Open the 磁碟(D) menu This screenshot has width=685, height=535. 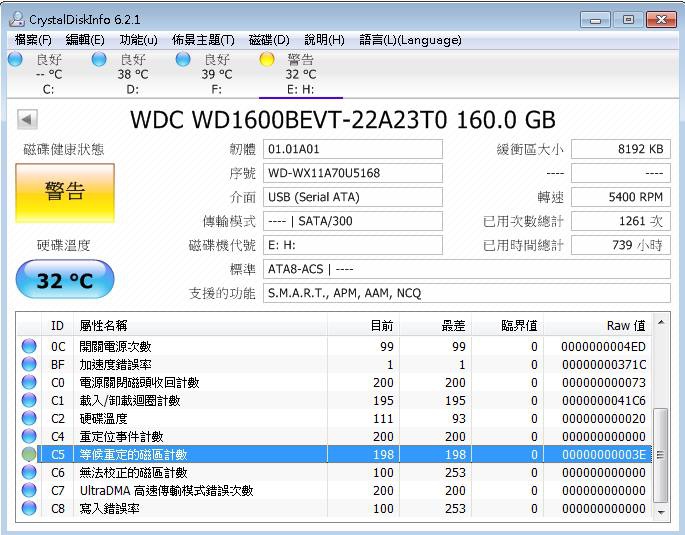coord(269,40)
